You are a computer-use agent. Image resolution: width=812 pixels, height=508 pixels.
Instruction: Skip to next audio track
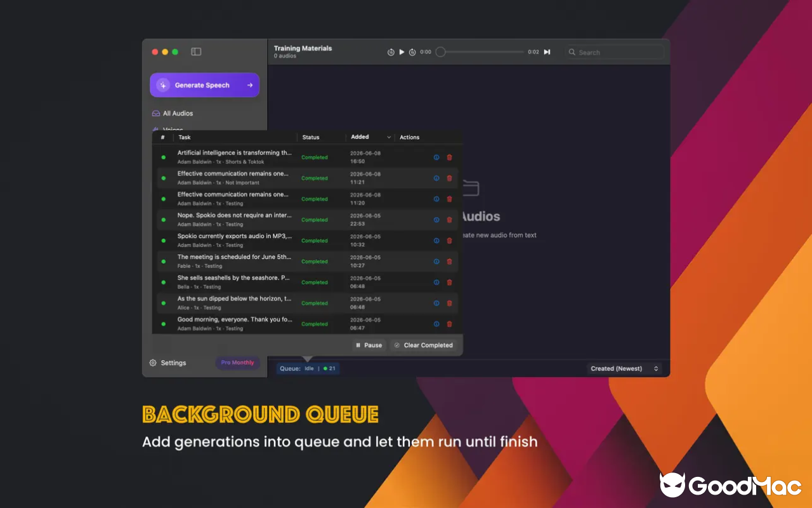547,52
